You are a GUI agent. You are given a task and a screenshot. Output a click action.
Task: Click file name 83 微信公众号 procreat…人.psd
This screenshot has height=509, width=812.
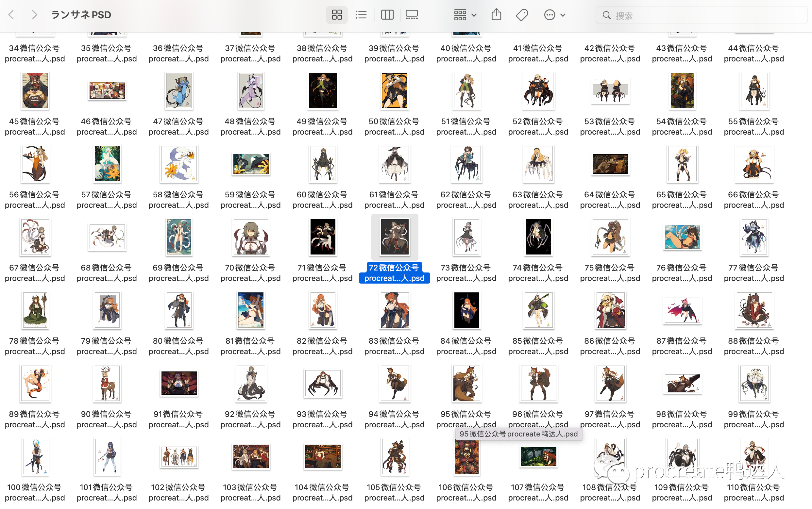pos(395,346)
